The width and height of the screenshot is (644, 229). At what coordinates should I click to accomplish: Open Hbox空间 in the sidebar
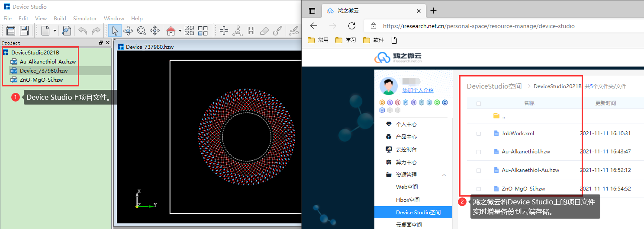point(408,200)
